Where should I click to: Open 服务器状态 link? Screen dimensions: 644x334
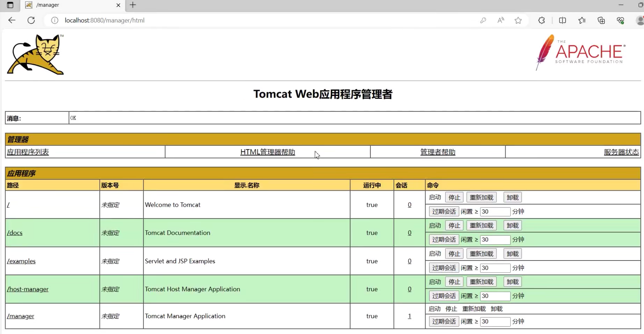[x=622, y=152]
